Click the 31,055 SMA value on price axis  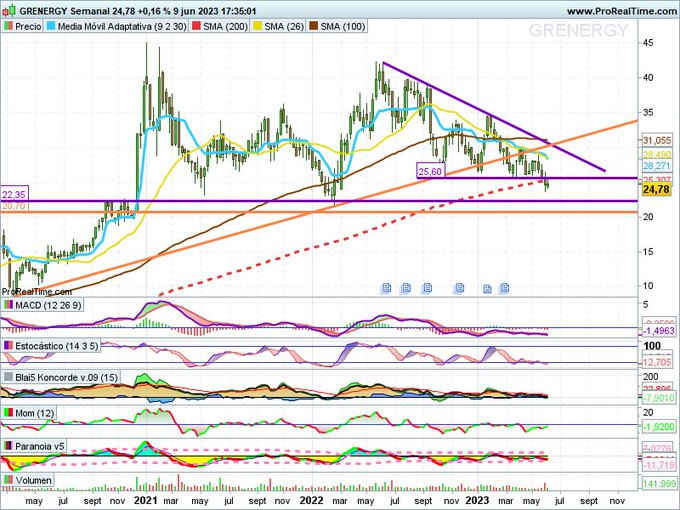657,141
